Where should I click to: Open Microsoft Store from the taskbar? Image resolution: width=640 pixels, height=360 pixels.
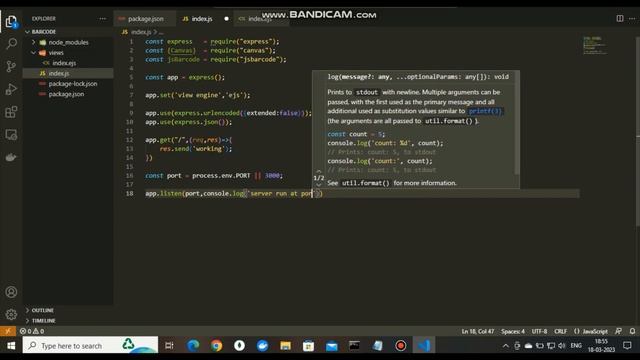[x=309, y=346]
